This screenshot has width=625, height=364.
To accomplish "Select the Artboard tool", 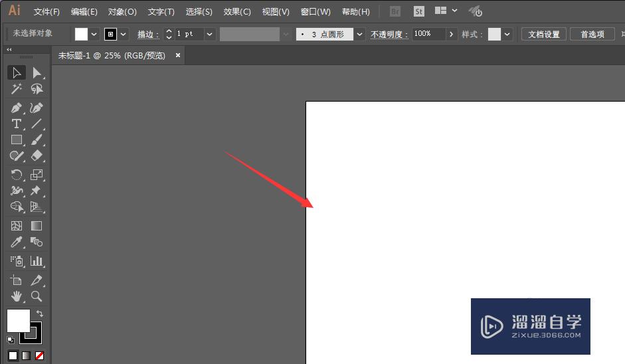I will click(x=17, y=280).
